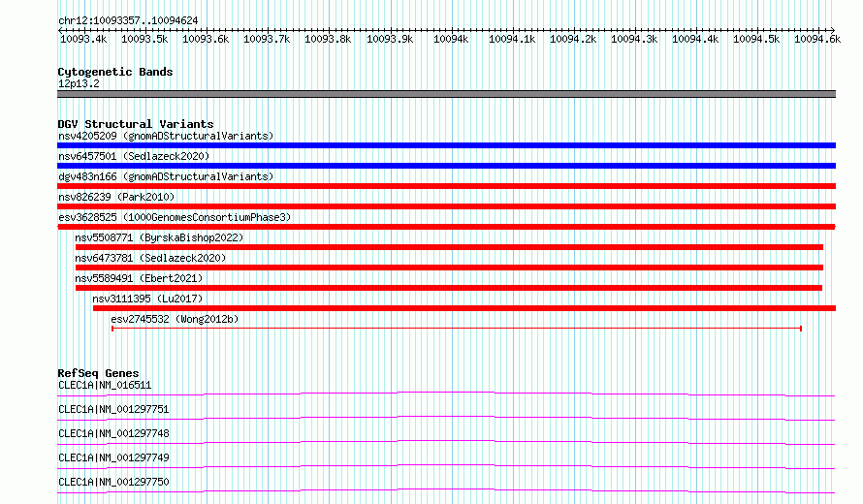The width and height of the screenshot is (863, 504).
Task: Select the RefSeq Genes track title
Action: pos(98,373)
